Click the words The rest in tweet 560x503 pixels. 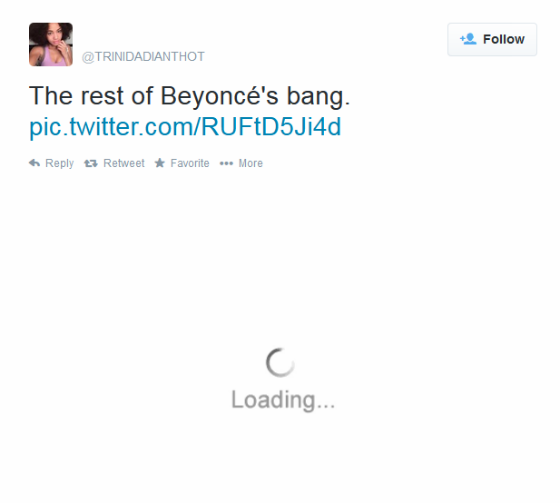tap(76, 96)
